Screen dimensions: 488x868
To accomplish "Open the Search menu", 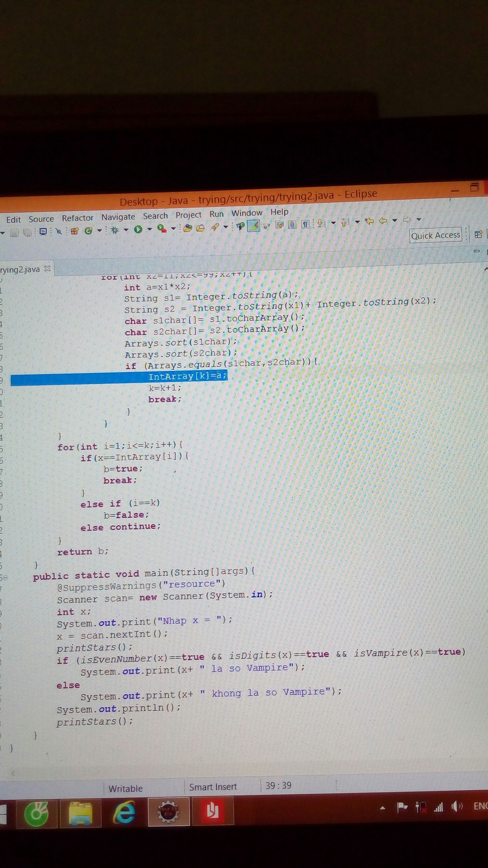I will point(155,216).
